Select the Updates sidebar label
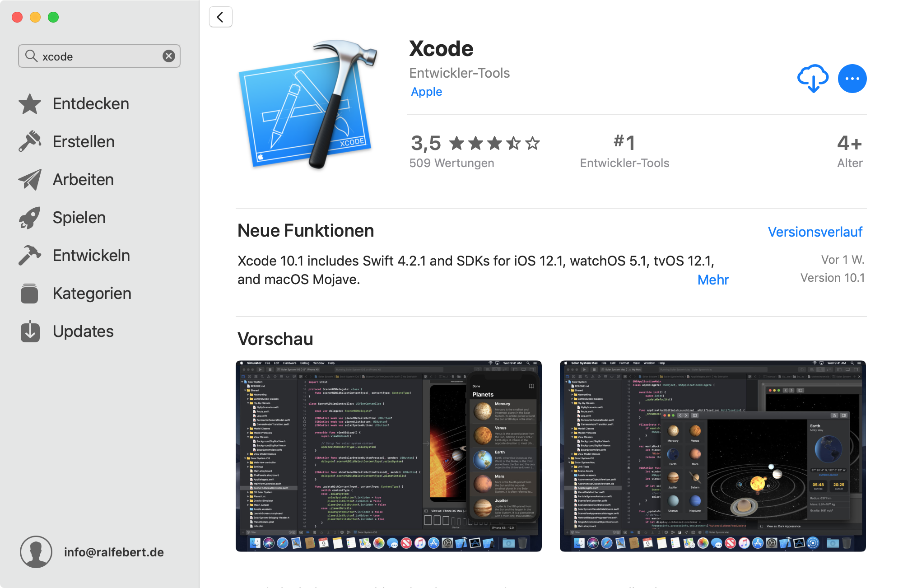 (83, 331)
